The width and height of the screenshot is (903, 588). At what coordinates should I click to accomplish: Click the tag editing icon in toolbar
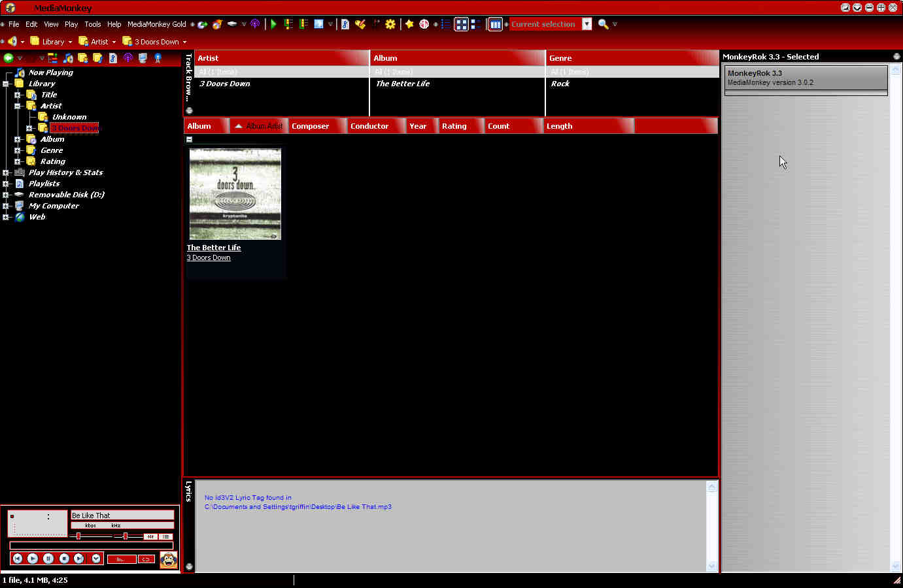click(345, 24)
